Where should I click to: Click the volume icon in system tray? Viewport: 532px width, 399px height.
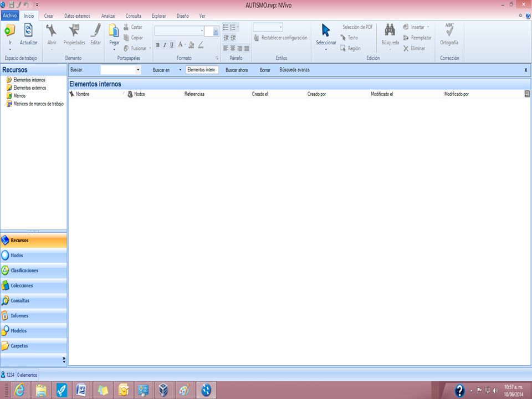[x=495, y=391]
